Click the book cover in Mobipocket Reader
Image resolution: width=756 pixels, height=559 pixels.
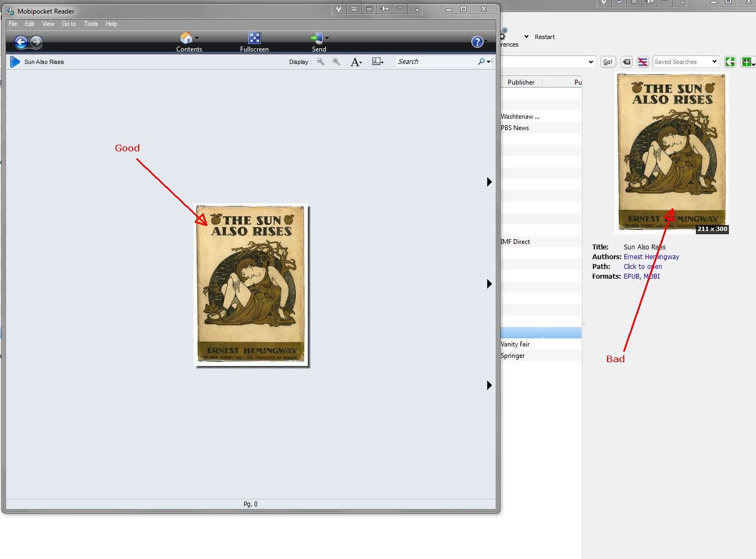pyautogui.click(x=251, y=285)
